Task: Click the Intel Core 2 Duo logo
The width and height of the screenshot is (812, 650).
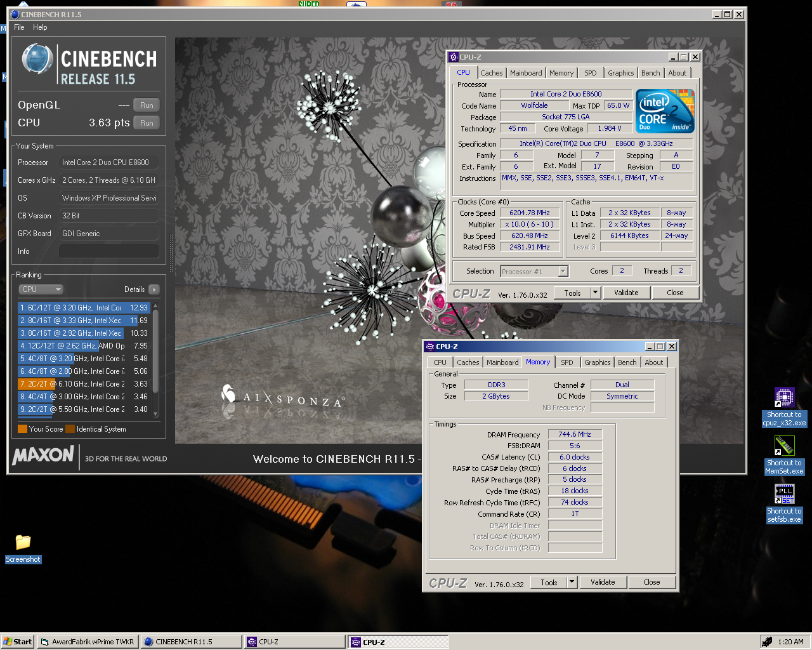Action: [665, 111]
